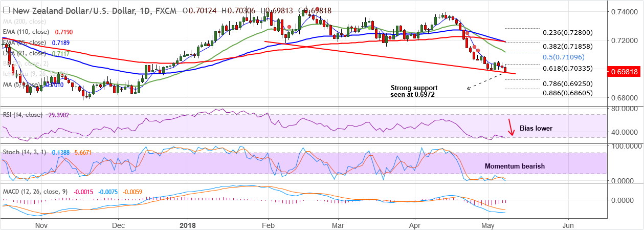Select the MA (5, close) legend label
This screenshot has height=230, width=644.
[20, 85]
